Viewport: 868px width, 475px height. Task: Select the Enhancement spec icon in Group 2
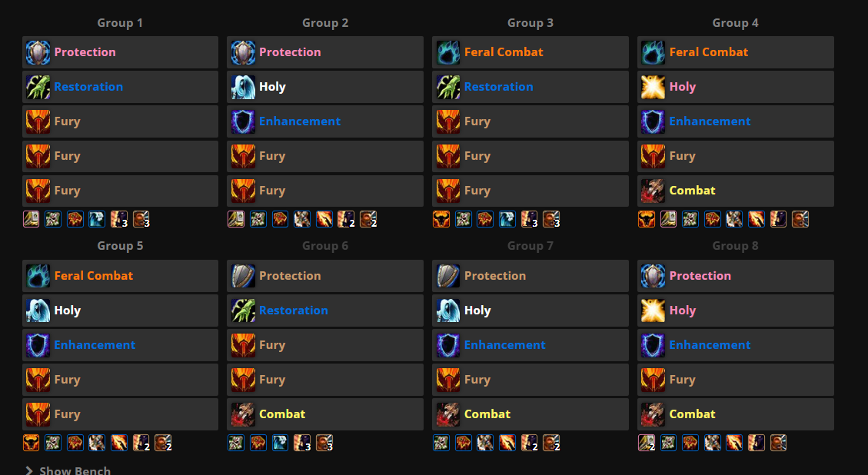click(x=243, y=121)
